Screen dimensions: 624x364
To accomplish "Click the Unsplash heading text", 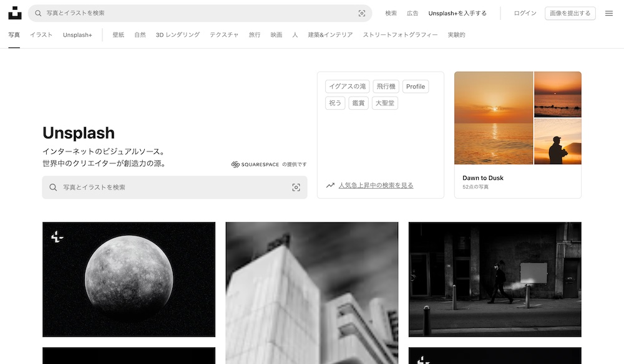I will coord(79,133).
